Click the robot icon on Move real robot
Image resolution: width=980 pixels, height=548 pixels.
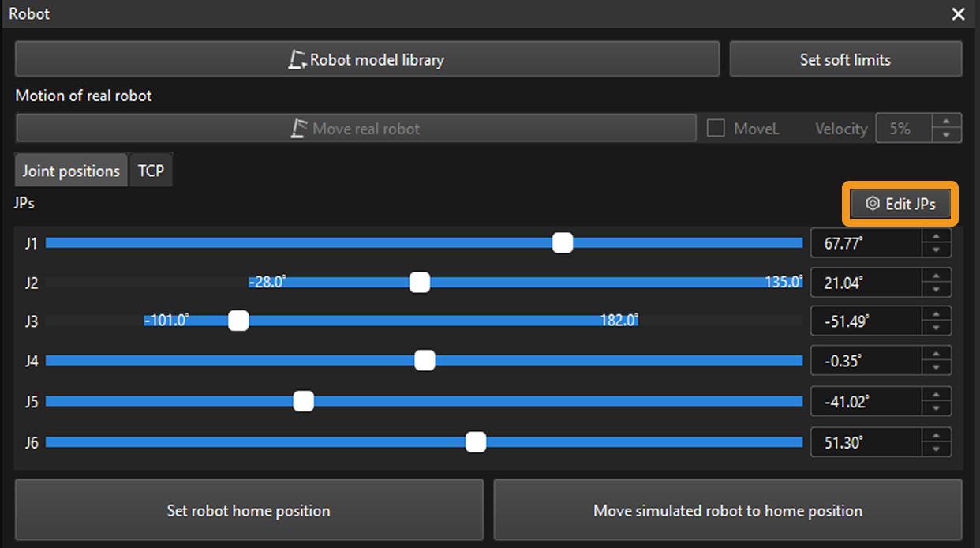300,129
